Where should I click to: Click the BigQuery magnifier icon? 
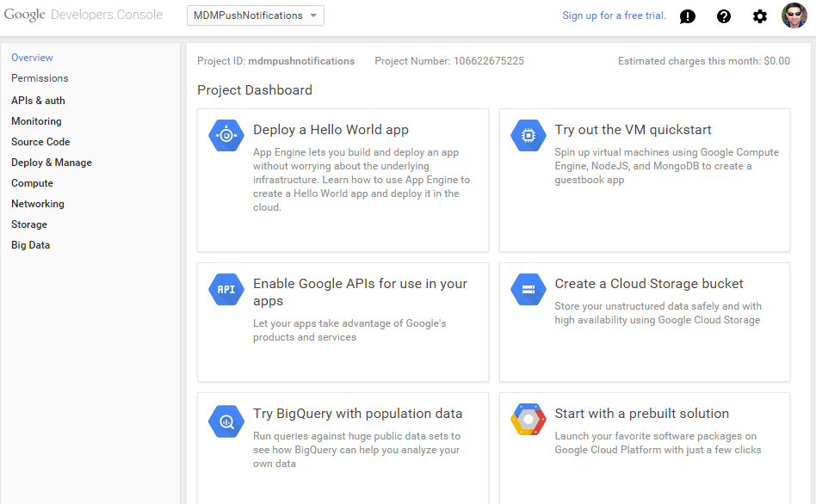[x=226, y=421]
